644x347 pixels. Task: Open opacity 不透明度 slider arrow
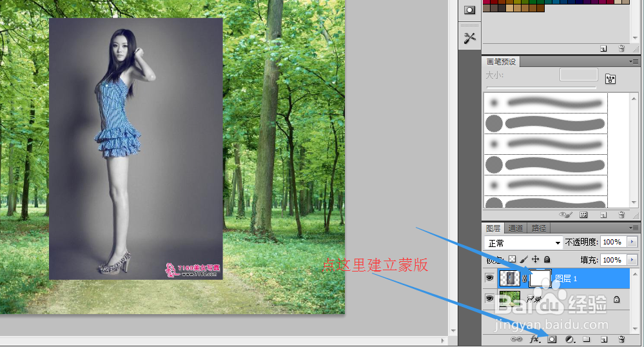632,242
